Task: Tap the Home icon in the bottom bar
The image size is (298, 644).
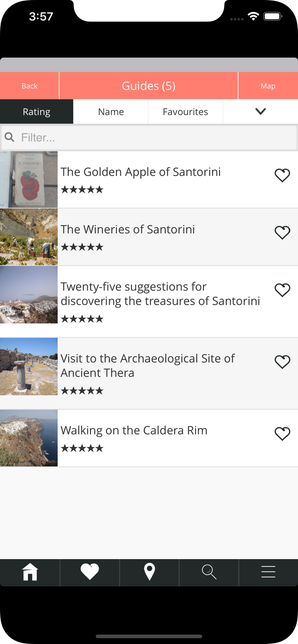Action: [x=30, y=572]
